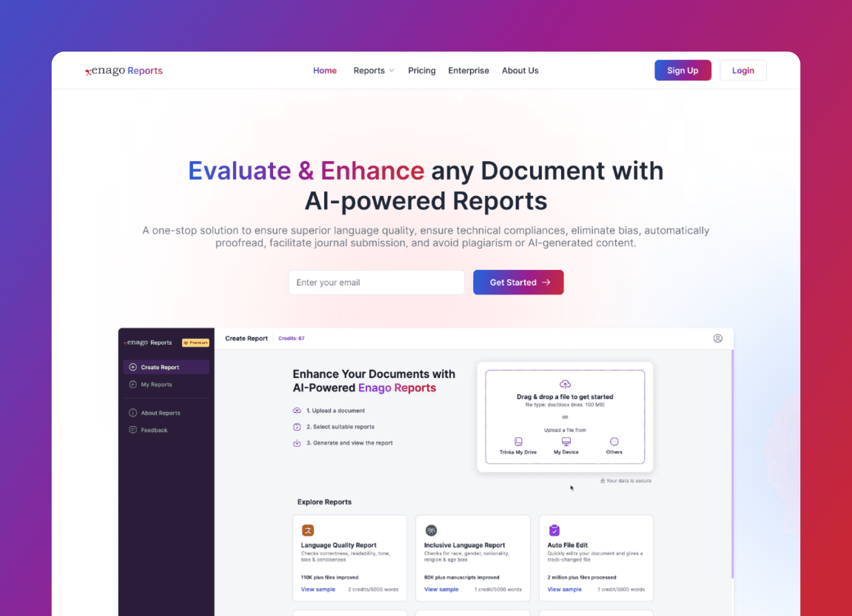Click '110K plus files improved' text
The height and width of the screenshot is (616, 852).
[x=330, y=577]
